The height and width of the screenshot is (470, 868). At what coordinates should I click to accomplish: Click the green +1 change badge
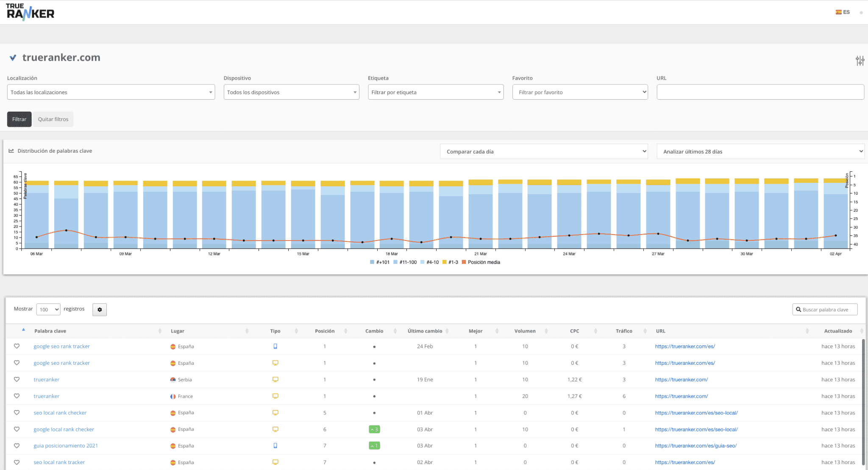point(374,446)
